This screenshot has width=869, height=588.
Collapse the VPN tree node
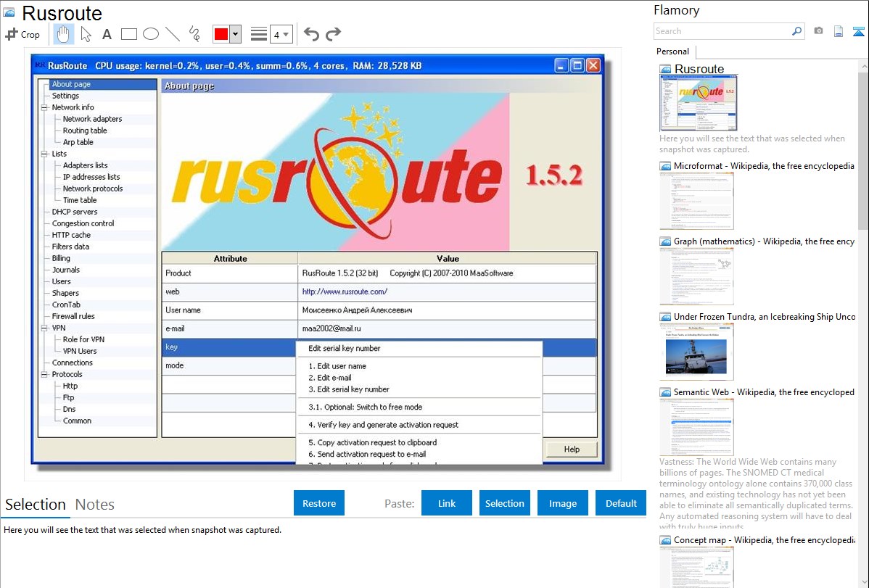tap(44, 328)
